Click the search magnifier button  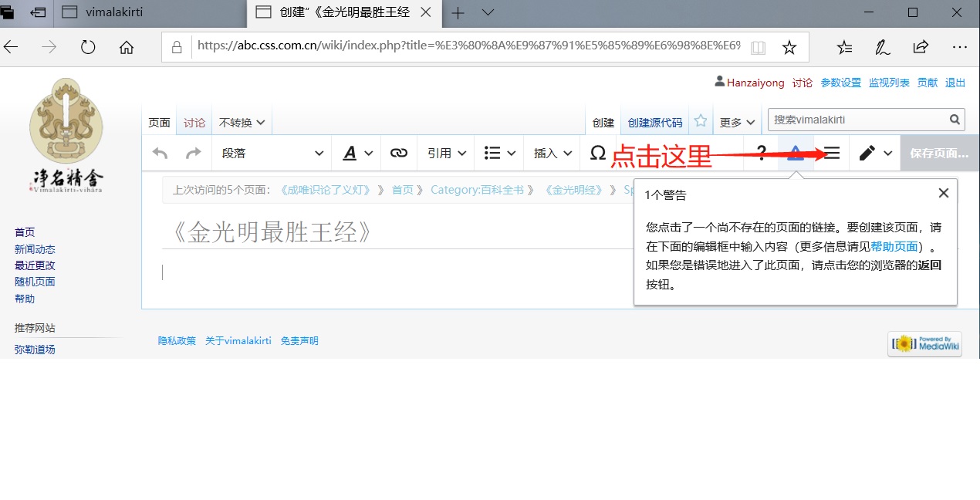pyautogui.click(x=955, y=120)
